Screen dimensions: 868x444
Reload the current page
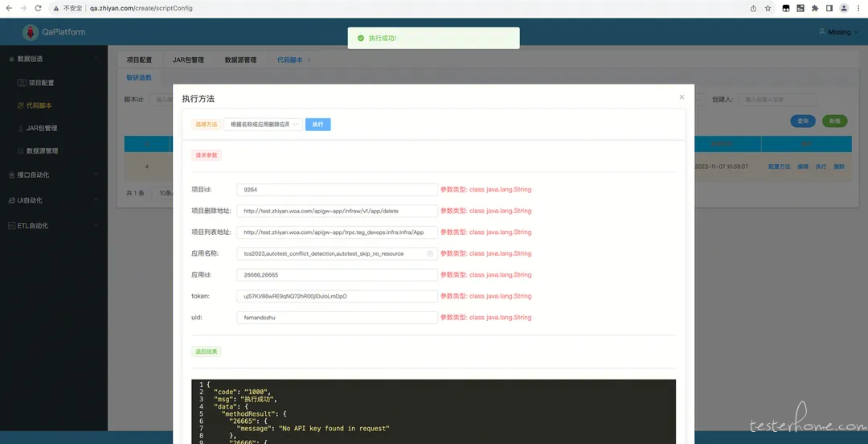(x=38, y=8)
